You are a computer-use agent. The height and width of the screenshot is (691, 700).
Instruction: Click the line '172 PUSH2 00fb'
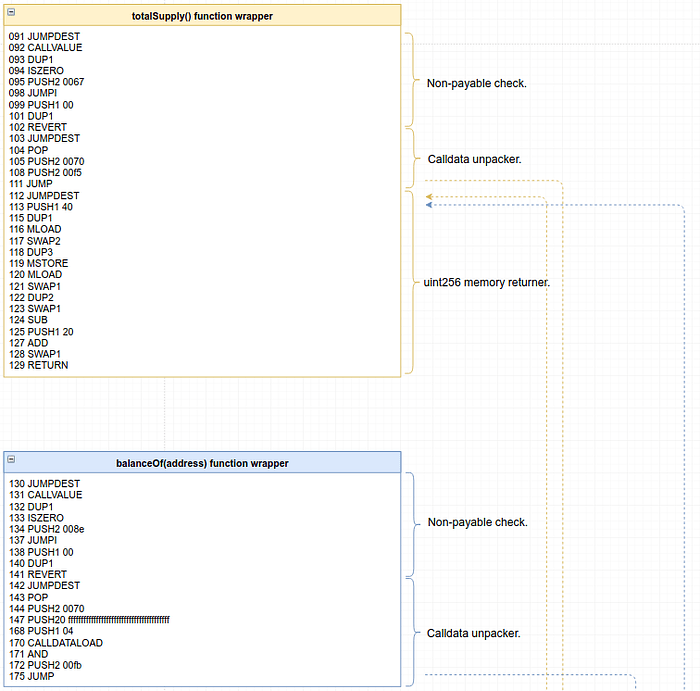point(46,665)
